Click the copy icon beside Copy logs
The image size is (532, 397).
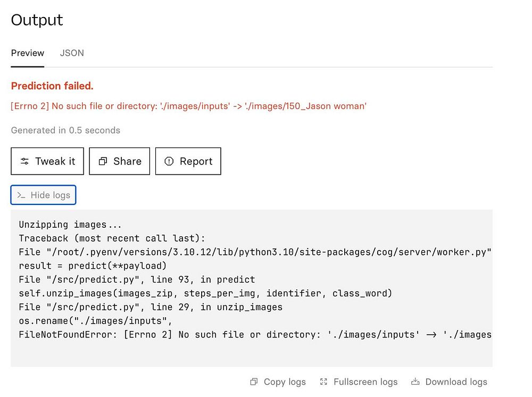pos(254,382)
